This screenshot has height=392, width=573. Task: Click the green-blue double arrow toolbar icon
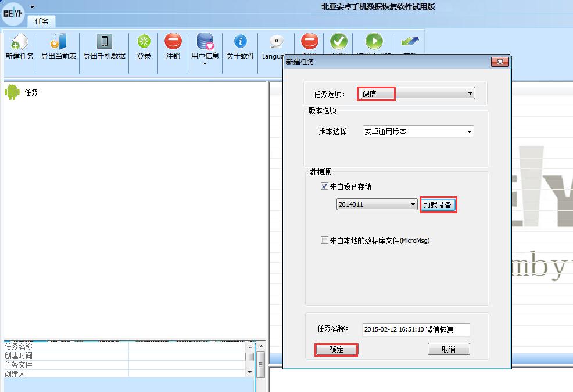(410, 41)
